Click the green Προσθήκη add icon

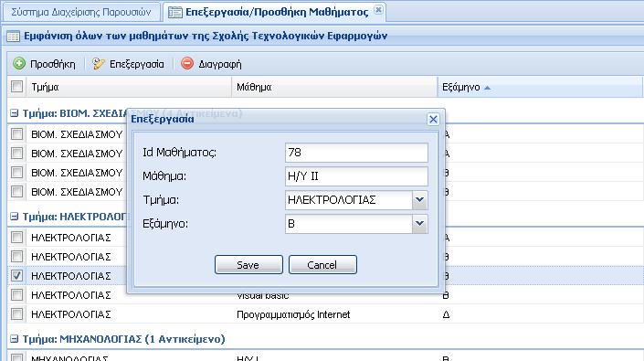pyautogui.click(x=19, y=64)
